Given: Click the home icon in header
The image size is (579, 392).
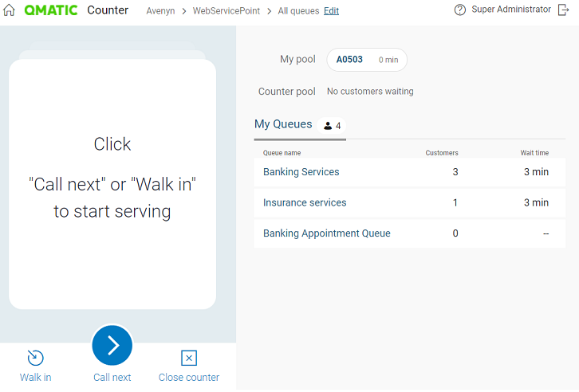Looking at the screenshot, I should 10,10.
